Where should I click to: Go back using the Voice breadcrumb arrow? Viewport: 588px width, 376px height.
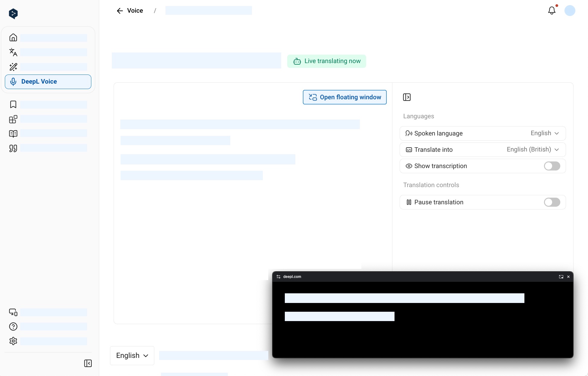click(120, 11)
